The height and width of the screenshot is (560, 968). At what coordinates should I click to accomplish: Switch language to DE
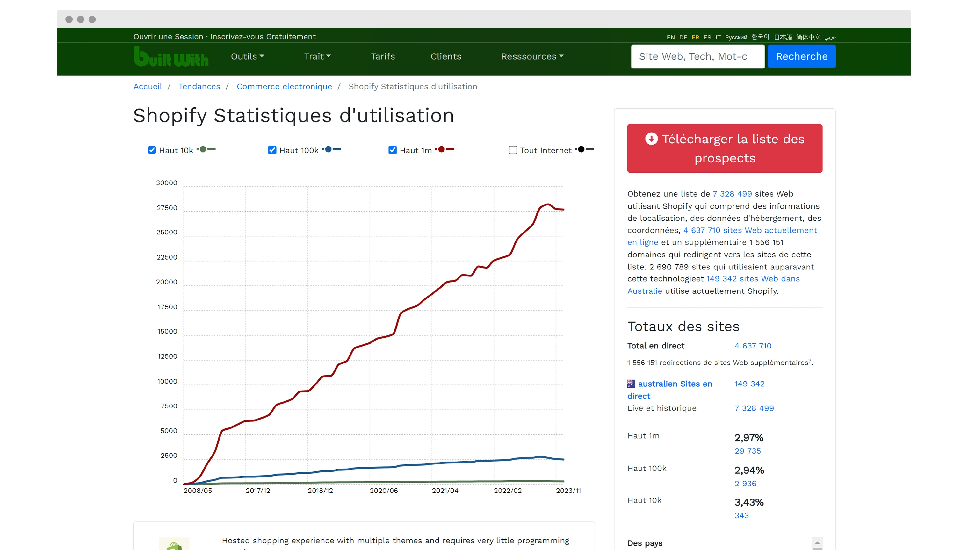click(683, 37)
